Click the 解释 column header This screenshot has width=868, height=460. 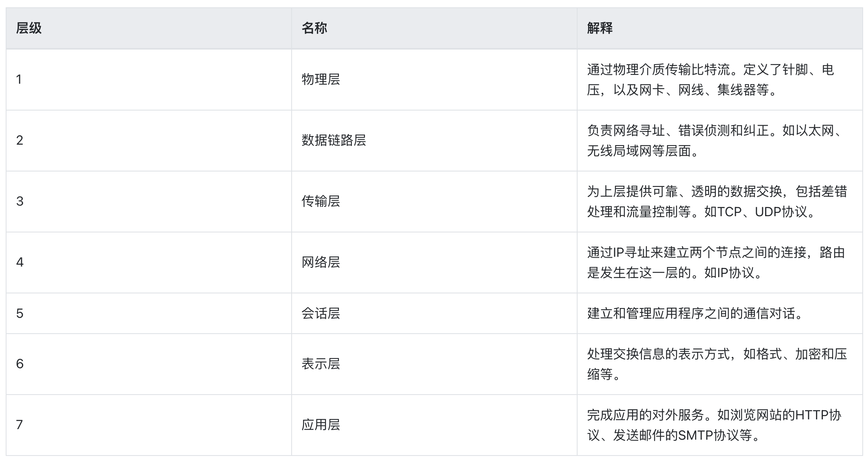pos(600,28)
